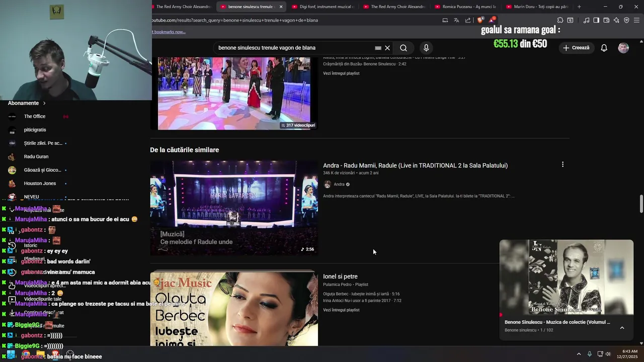The height and width of the screenshot is (362, 644).
Task: Click the Olguta Berbec playlist thumbnail
Action: 234,309
